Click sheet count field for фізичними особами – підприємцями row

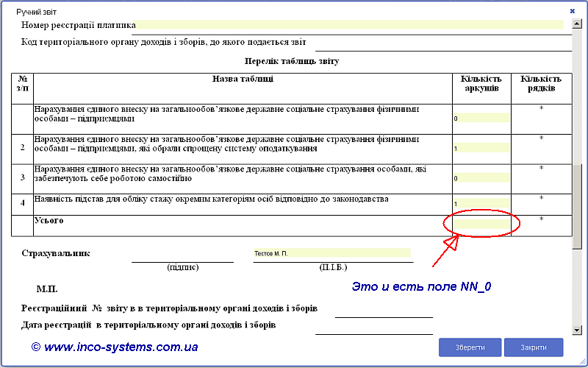[481, 118]
